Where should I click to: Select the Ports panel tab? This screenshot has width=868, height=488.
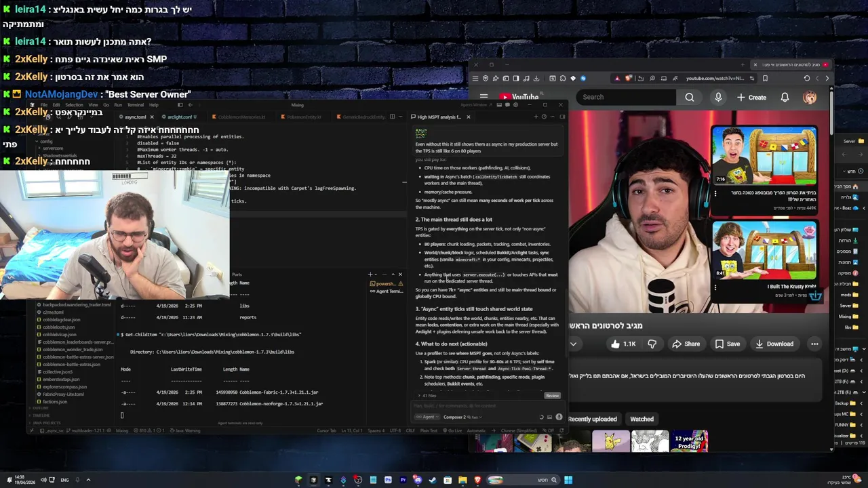point(237,274)
